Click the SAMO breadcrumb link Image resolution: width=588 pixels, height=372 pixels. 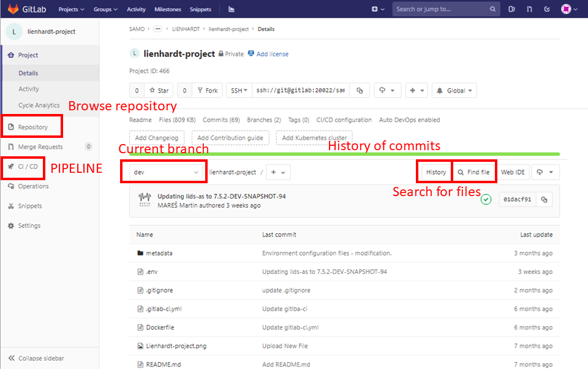point(137,29)
